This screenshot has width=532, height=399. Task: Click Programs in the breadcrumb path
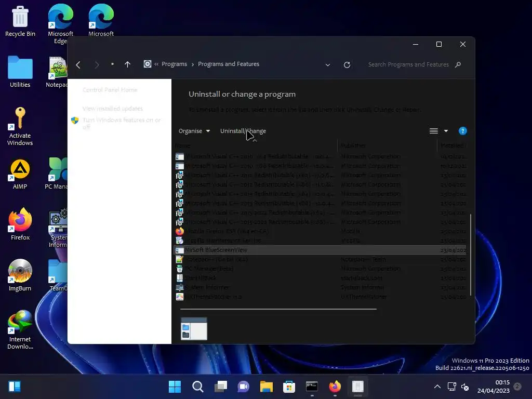174,64
